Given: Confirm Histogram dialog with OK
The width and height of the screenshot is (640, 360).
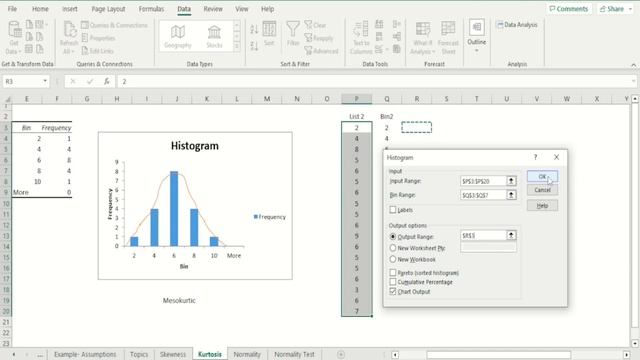Looking at the screenshot, I should click(x=542, y=176).
